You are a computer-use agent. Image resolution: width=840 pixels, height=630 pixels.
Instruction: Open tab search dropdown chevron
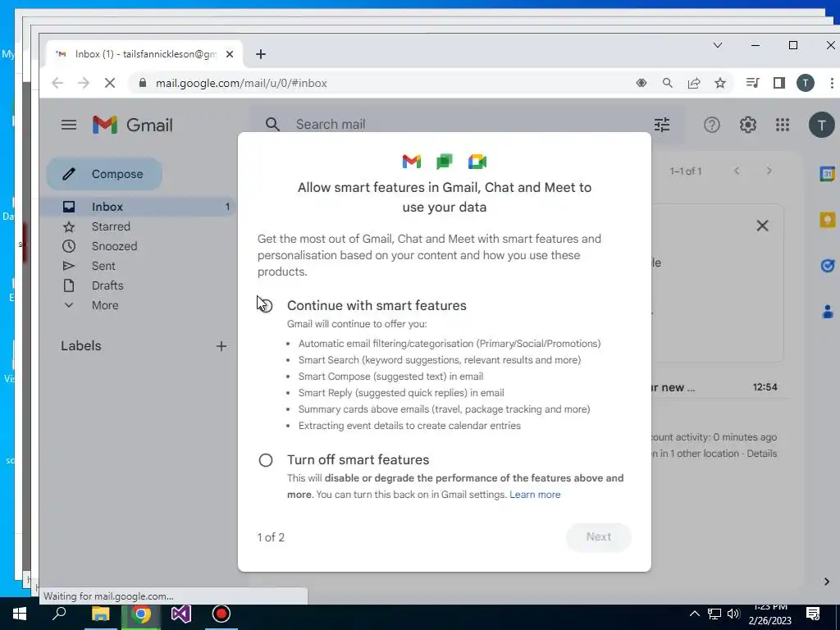(718, 45)
